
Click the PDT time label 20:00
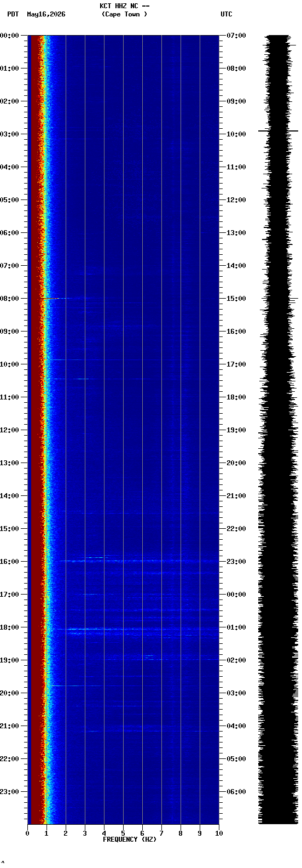[10, 693]
